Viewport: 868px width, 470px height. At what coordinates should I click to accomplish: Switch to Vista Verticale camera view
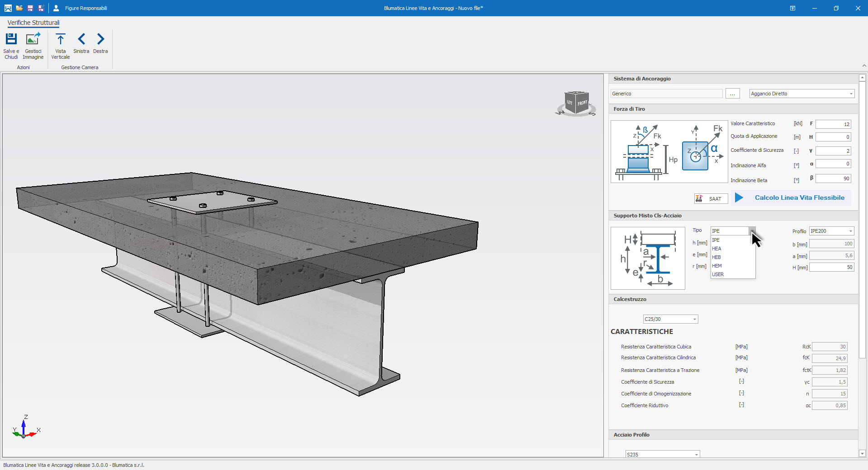coord(60,39)
